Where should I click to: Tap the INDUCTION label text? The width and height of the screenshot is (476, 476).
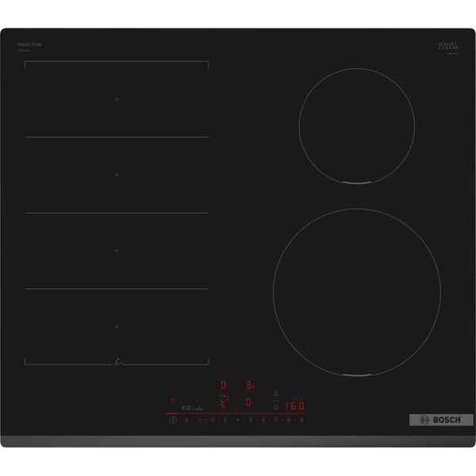click(29, 44)
